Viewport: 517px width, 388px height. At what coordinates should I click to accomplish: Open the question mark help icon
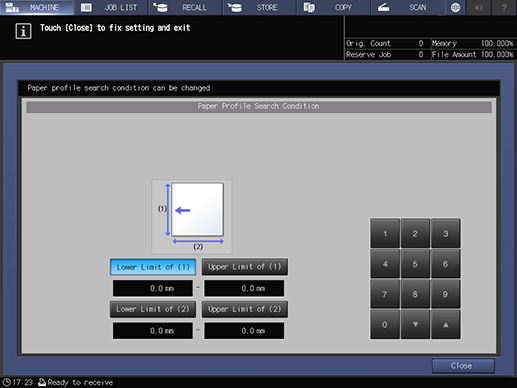pos(504,7)
